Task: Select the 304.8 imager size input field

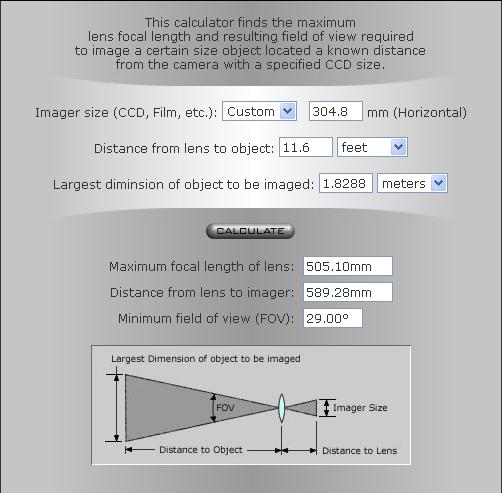Action: pos(336,111)
